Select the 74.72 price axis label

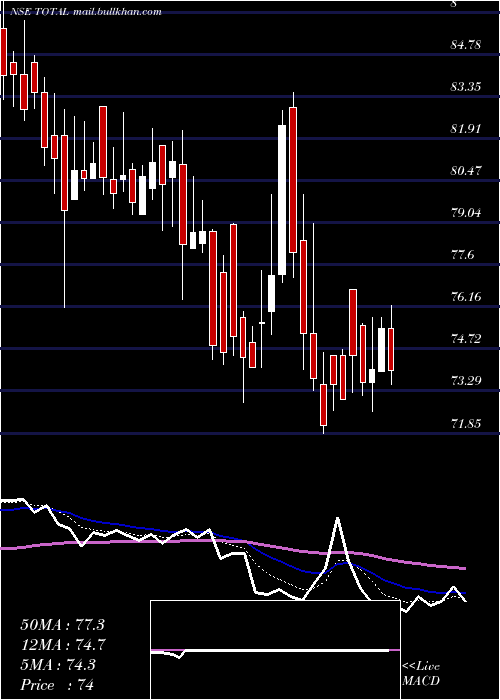[x=466, y=339]
